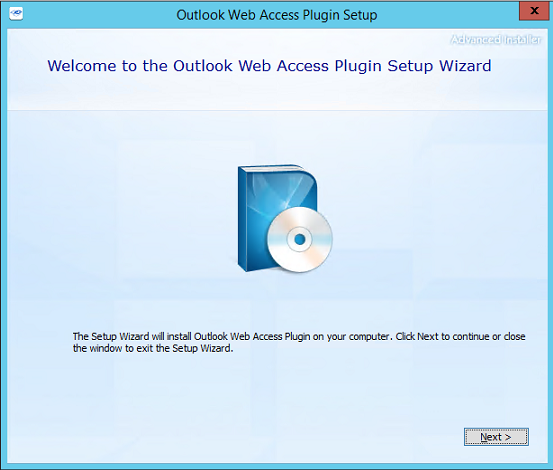Click the spine of the software box

coord(242,219)
